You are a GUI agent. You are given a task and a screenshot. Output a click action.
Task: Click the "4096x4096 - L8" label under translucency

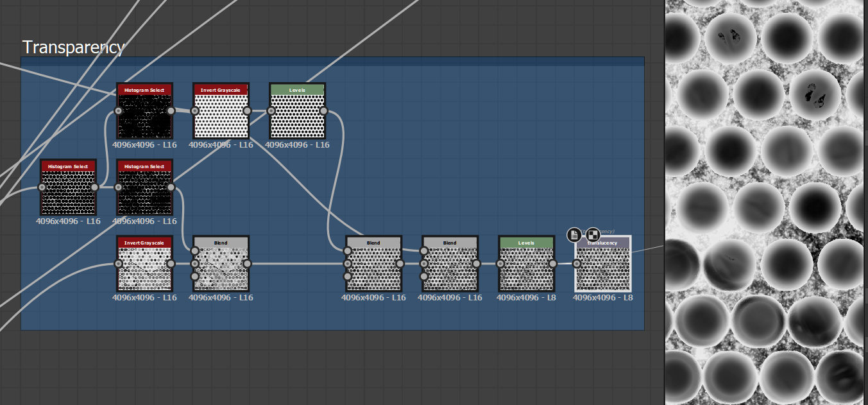[x=603, y=298]
